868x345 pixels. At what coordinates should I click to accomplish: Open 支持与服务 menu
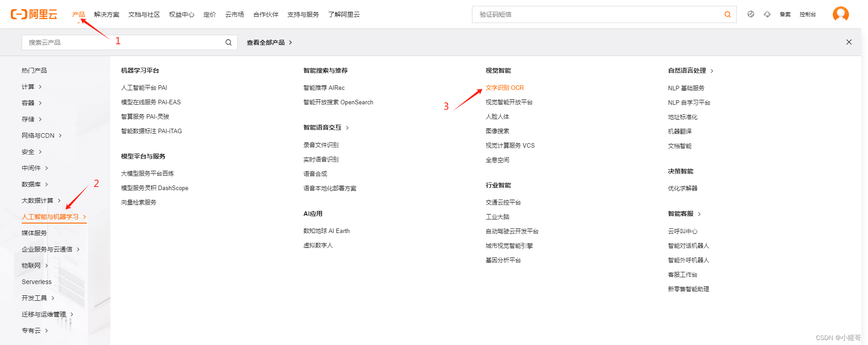pyautogui.click(x=303, y=14)
